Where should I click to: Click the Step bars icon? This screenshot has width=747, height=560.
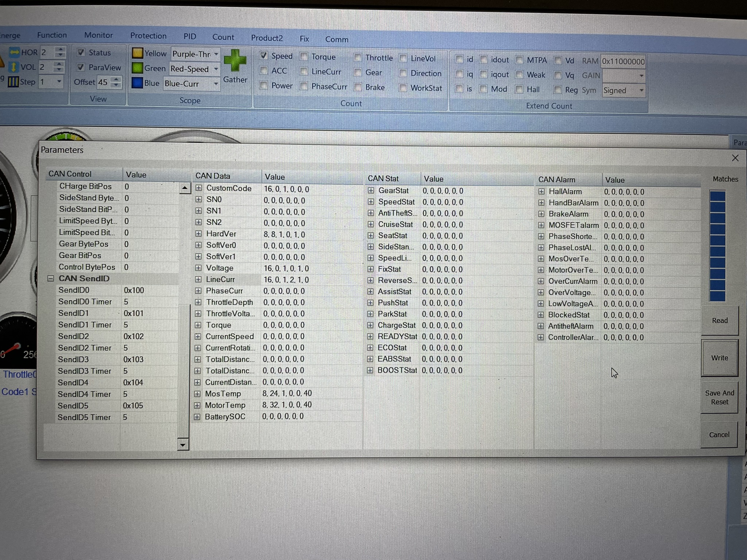click(13, 82)
